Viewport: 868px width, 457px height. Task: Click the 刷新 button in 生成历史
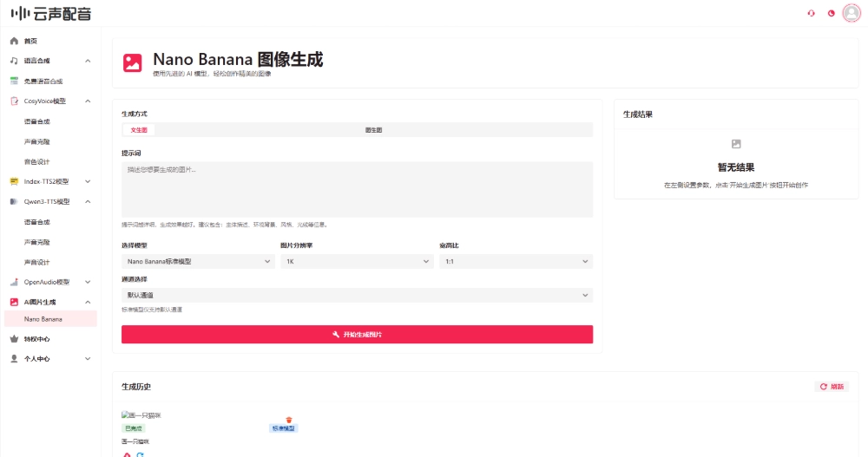coord(832,387)
